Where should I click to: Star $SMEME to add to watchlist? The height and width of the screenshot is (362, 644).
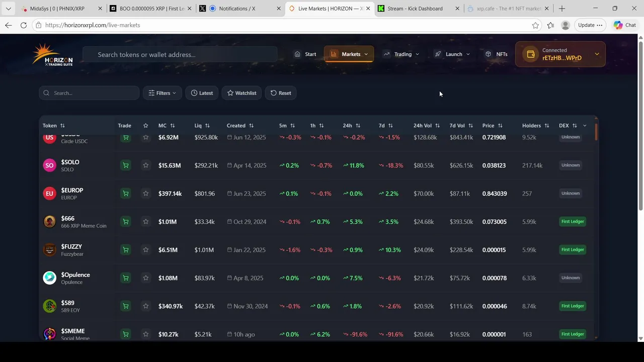tap(145, 334)
